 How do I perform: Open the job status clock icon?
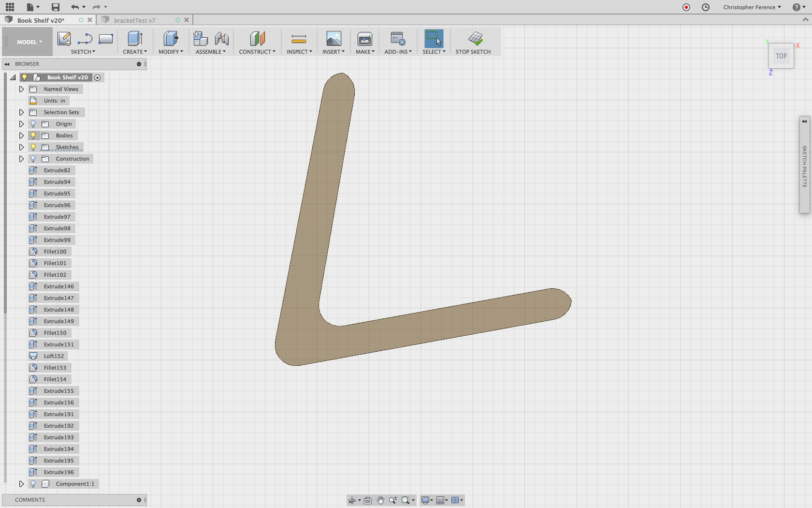[x=706, y=7]
